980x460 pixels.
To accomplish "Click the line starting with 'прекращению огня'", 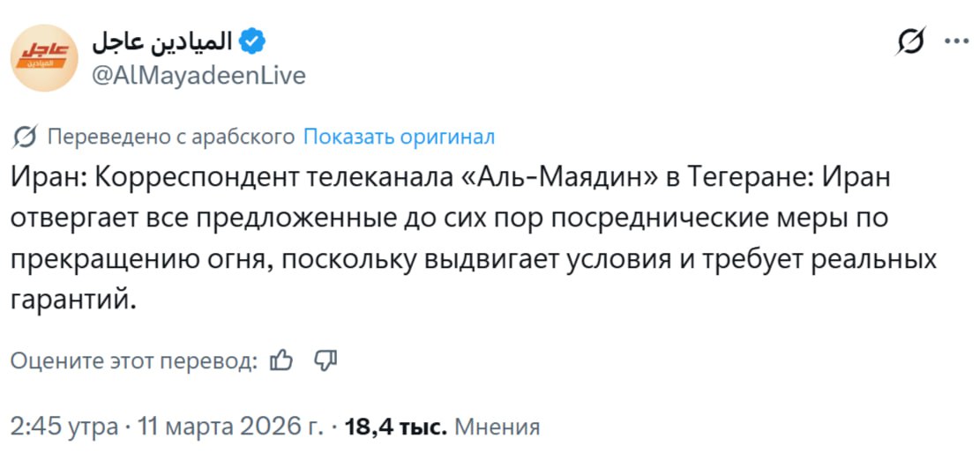I will (x=472, y=258).
